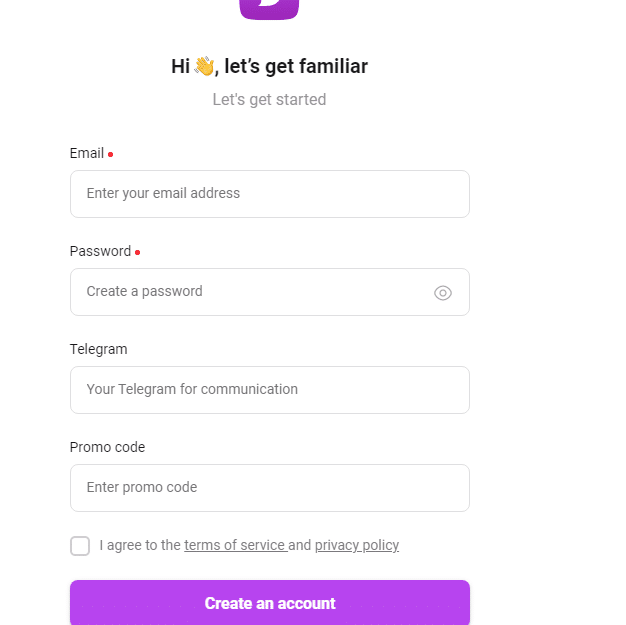Click the "I agree to the" text
Screen dimensions: 626x625
pyautogui.click(x=140, y=545)
